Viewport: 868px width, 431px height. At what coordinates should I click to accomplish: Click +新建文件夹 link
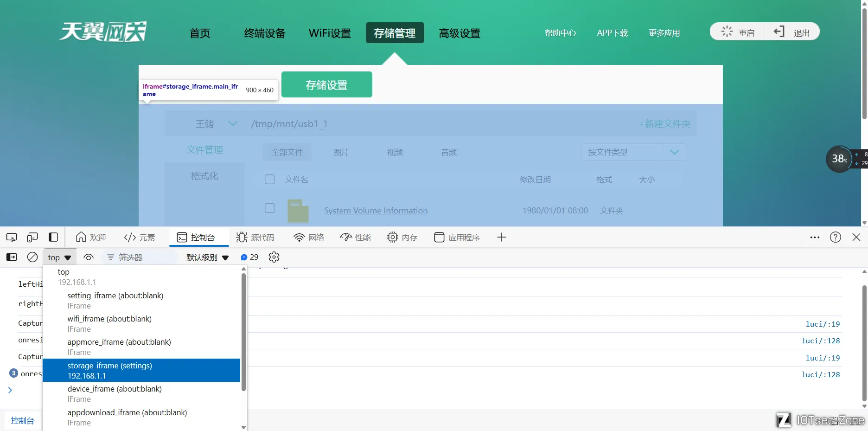[664, 124]
